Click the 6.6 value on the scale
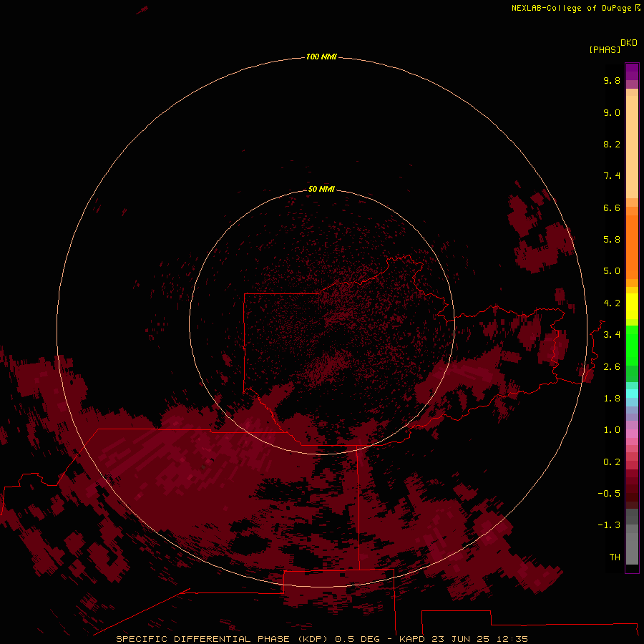 (612, 208)
